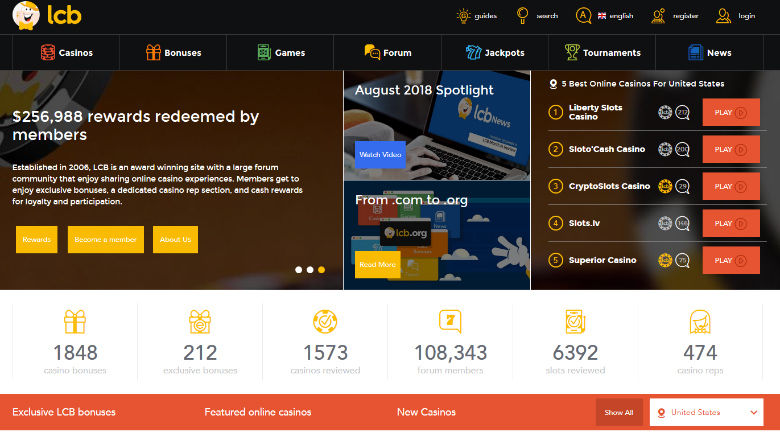Click the forum members bubble icon above 108,343
The width and height of the screenshot is (780, 440).
[x=450, y=322]
